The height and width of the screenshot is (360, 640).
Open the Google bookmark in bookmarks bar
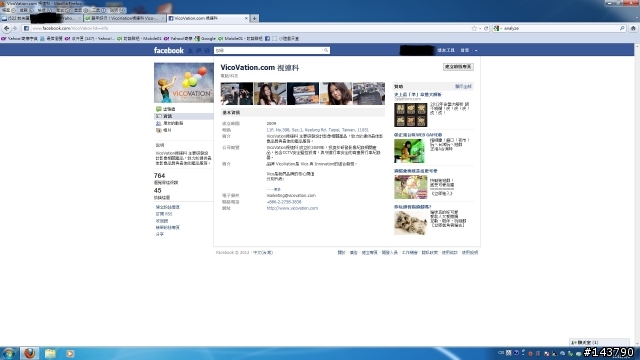click(x=205, y=38)
